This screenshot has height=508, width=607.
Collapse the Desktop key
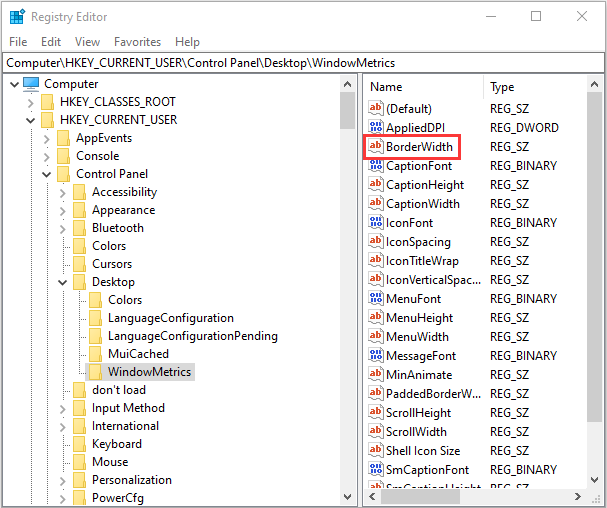click(62, 282)
